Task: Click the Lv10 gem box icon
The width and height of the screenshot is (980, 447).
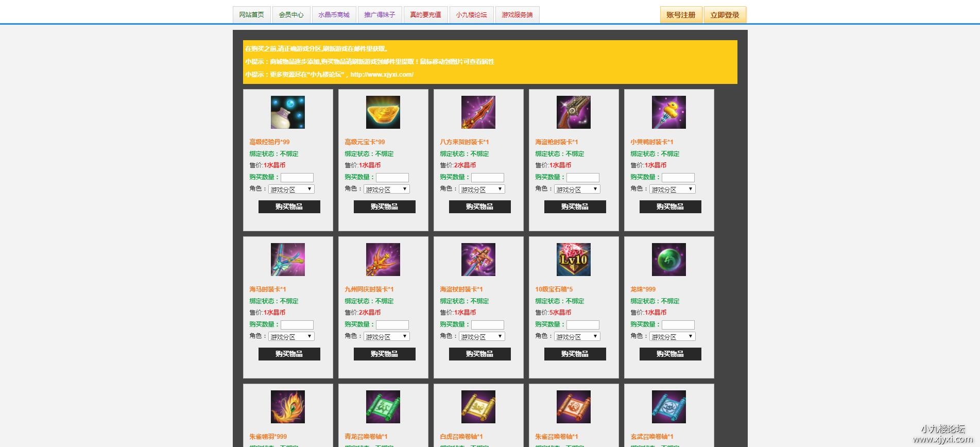Action: pyautogui.click(x=574, y=260)
